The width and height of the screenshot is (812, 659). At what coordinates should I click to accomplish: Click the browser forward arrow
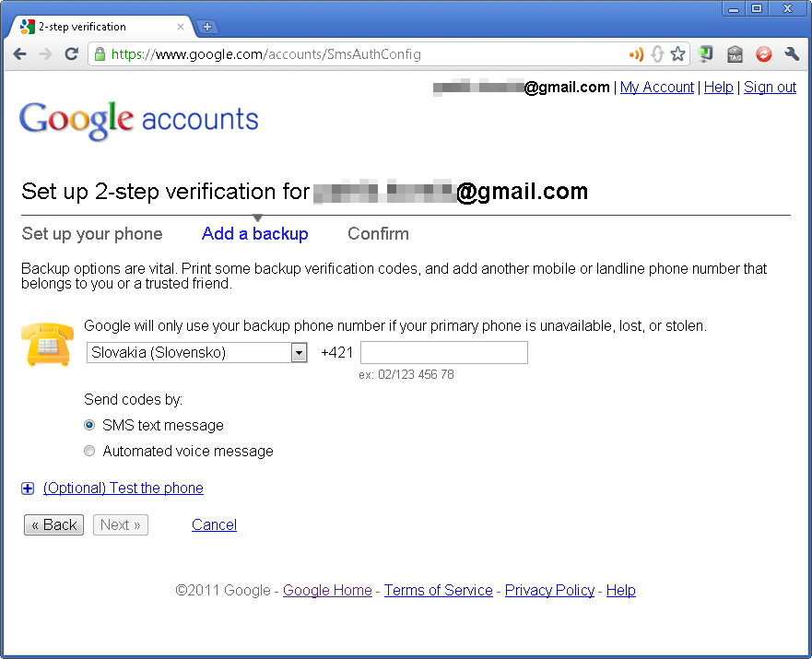pyautogui.click(x=45, y=53)
